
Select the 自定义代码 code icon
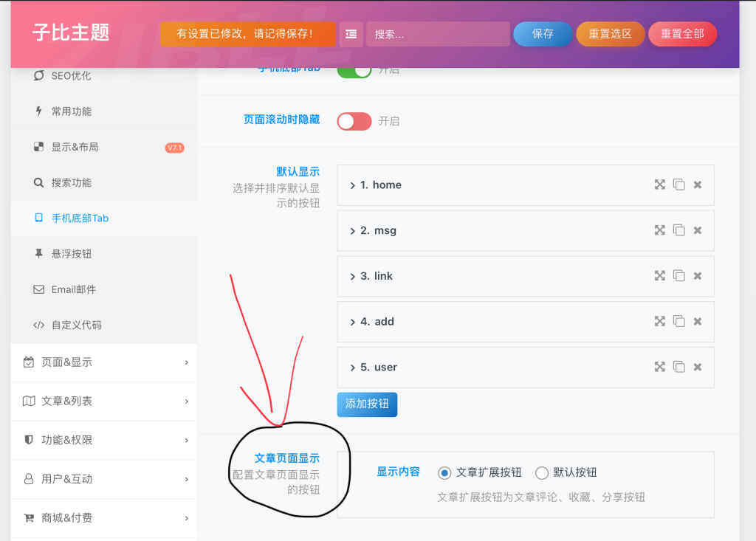(x=37, y=324)
